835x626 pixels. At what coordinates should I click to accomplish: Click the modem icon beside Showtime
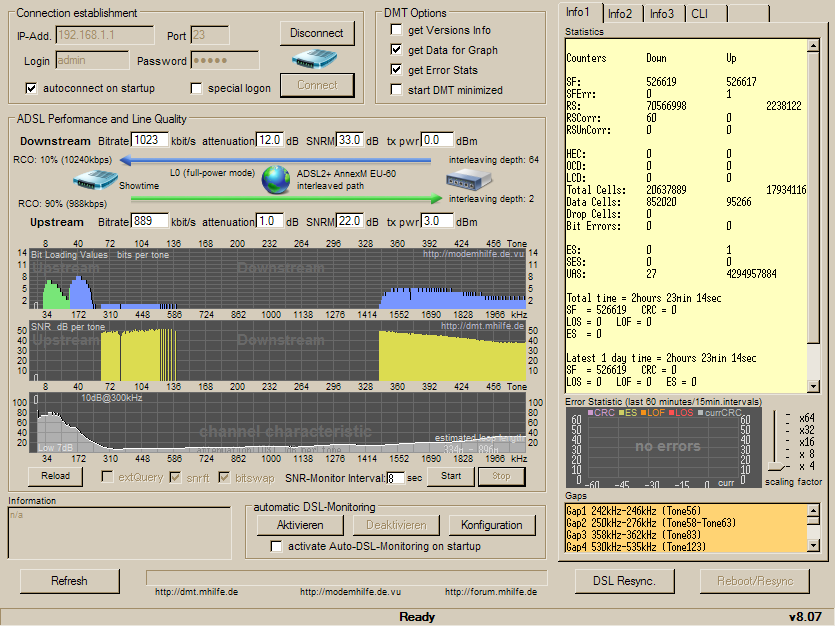tap(95, 179)
